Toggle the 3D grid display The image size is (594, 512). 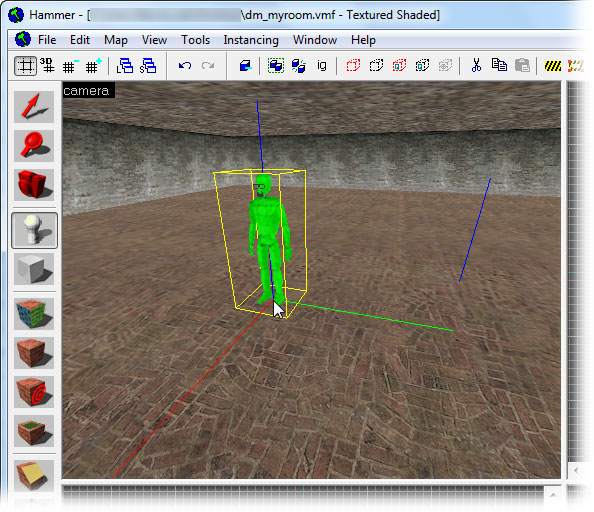tap(47, 66)
